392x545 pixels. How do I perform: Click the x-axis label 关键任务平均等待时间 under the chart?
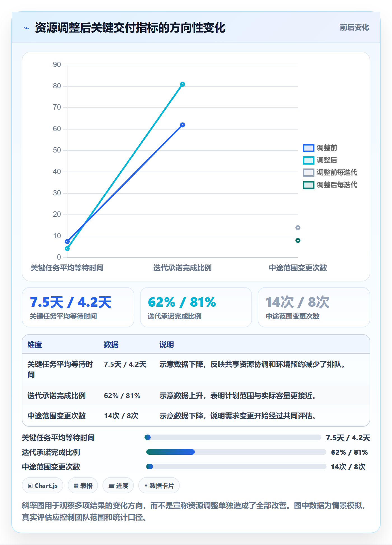(67, 268)
